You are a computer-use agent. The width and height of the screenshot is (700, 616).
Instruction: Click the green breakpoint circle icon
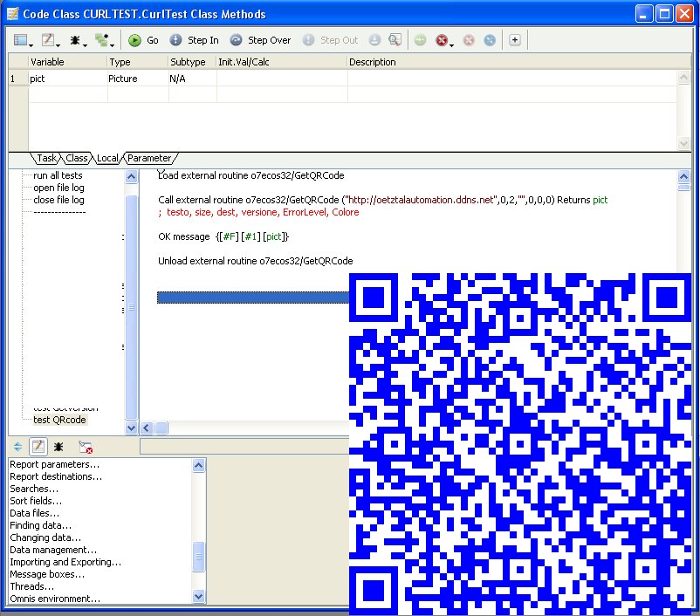420,40
